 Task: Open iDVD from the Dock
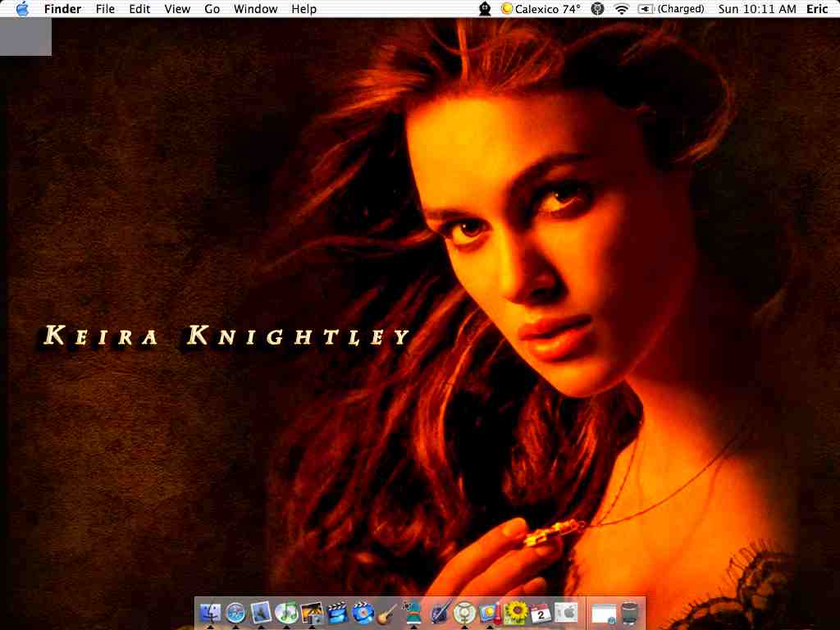tap(363, 613)
